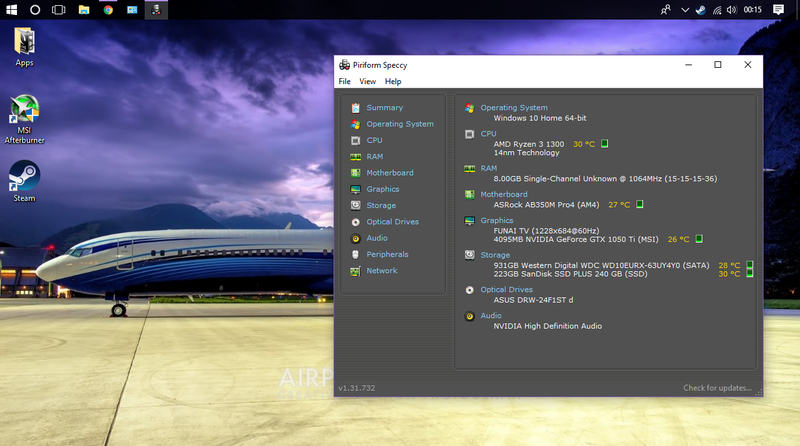
Task: Click the NVIDIA High Definition Audio text
Action: tap(547, 326)
